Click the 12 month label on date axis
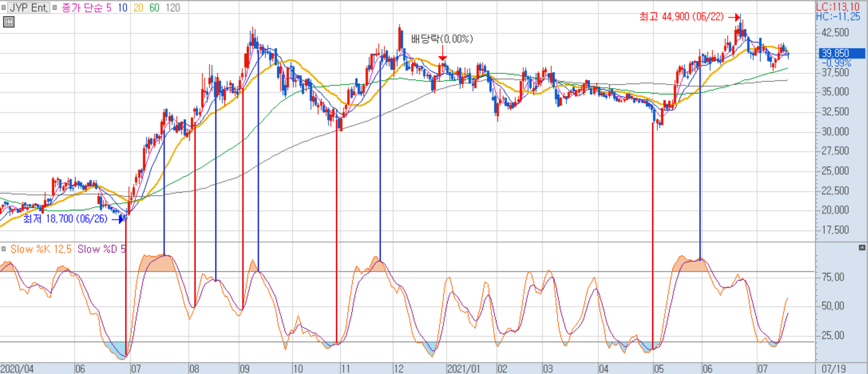This screenshot has width=868, height=374. [x=399, y=369]
